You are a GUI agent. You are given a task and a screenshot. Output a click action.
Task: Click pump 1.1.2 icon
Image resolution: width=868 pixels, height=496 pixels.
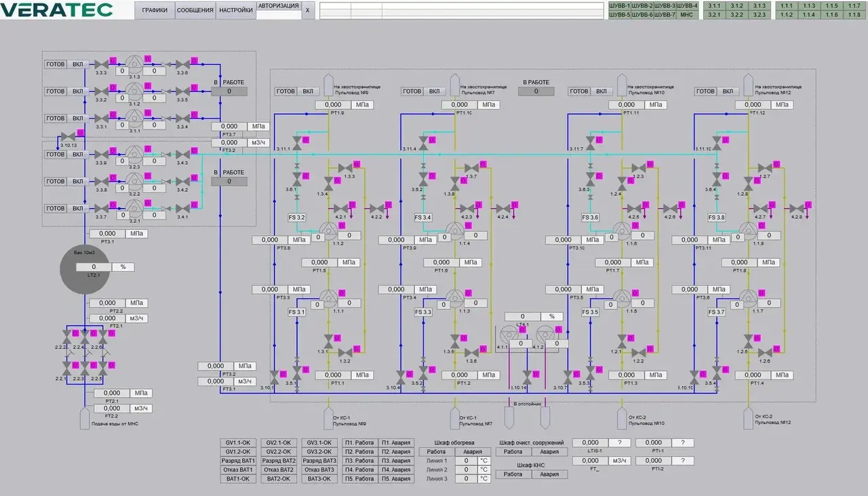pos(329,230)
